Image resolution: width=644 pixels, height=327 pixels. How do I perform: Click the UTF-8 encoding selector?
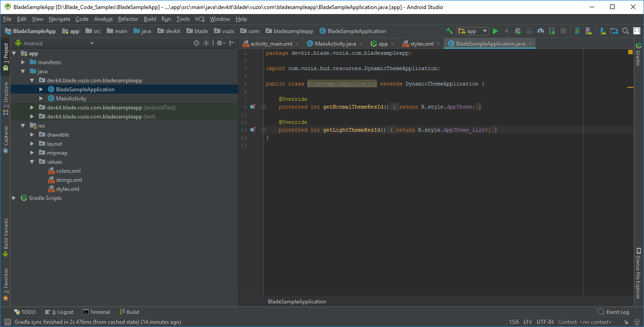tap(545, 322)
